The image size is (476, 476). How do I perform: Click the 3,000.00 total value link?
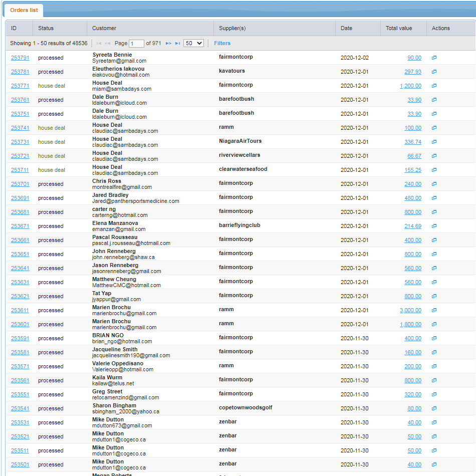[x=410, y=310]
